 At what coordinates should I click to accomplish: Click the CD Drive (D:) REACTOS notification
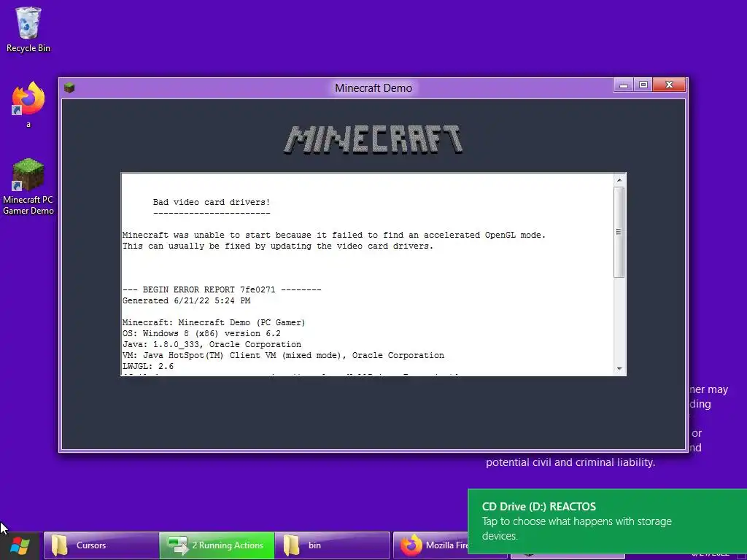[x=608, y=521]
